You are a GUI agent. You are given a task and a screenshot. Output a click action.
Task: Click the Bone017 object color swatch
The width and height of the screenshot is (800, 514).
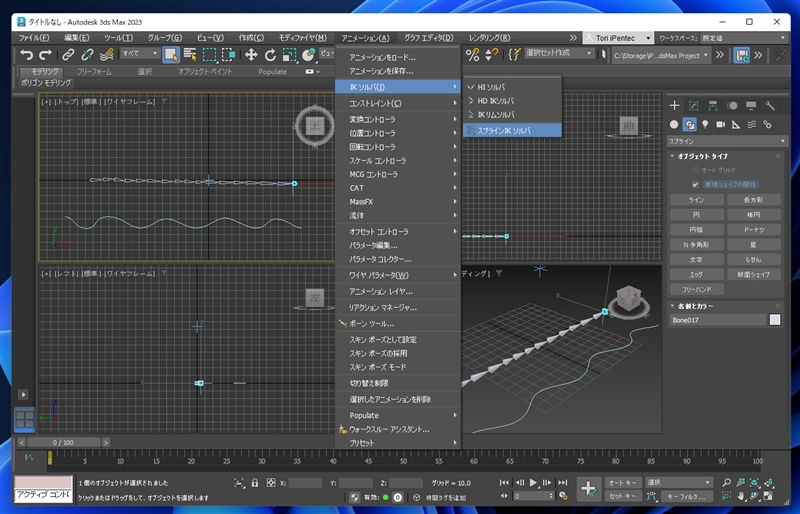pyautogui.click(x=774, y=320)
